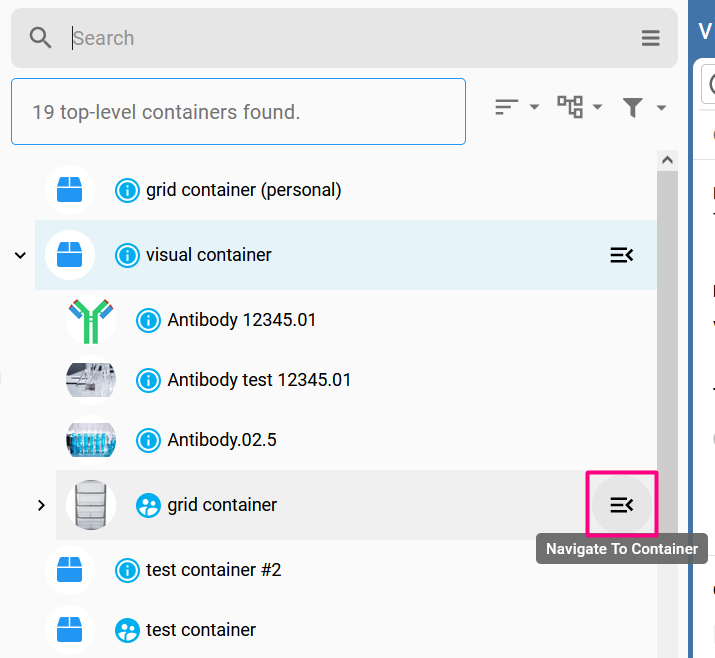Click the Antibody test 12345.01 thumbnail
This screenshot has height=658, width=715.
(x=91, y=380)
